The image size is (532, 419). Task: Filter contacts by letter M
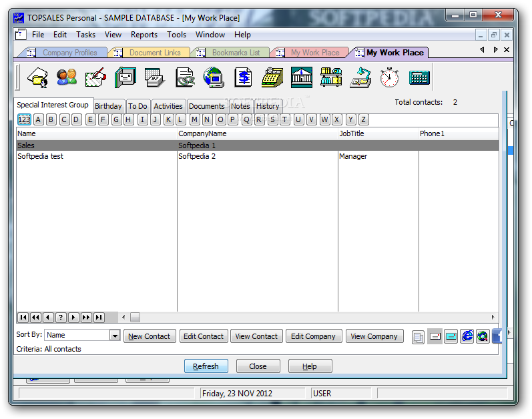[194, 119]
